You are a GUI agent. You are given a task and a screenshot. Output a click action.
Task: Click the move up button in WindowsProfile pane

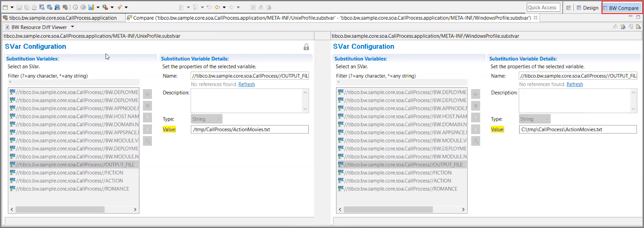pos(476,117)
